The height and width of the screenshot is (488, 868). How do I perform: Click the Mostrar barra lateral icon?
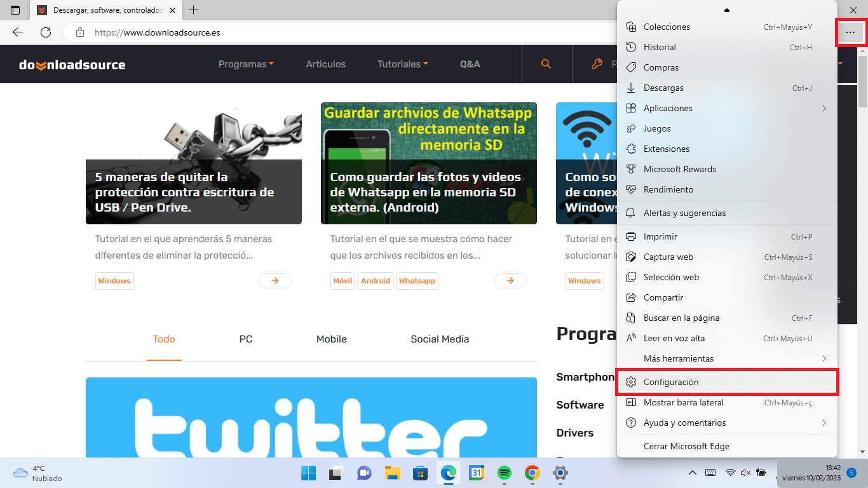coord(631,402)
